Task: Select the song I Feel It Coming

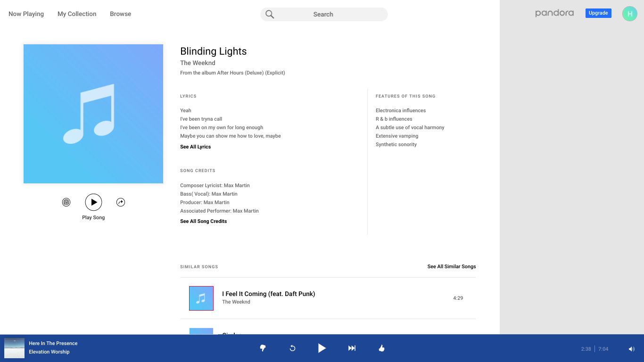Action: click(269, 294)
